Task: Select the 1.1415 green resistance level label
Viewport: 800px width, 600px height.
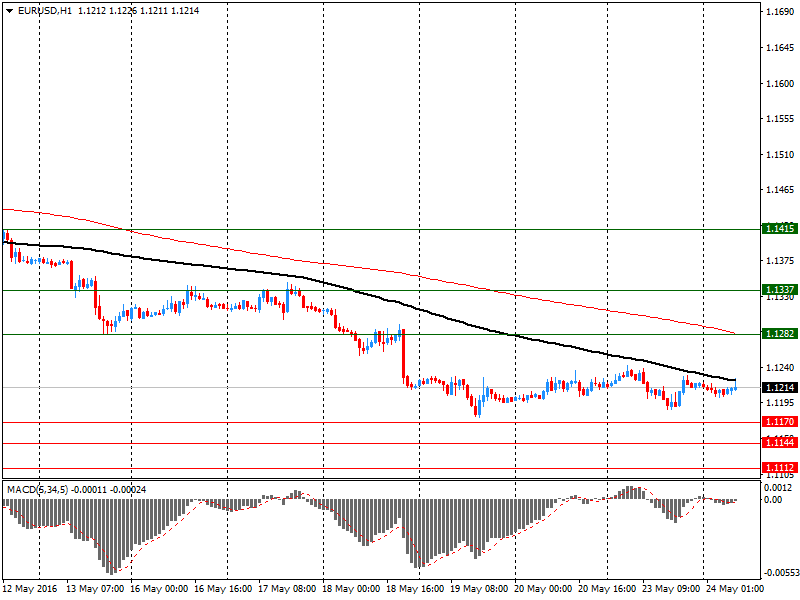Action: coord(780,229)
